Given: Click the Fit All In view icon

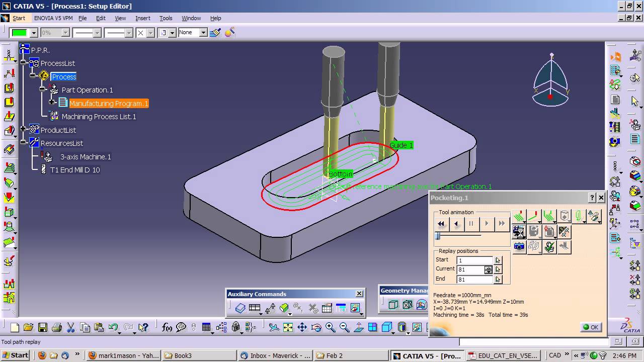Looking at the screenshot, I should pyautogui.click(x=288, y=328).
